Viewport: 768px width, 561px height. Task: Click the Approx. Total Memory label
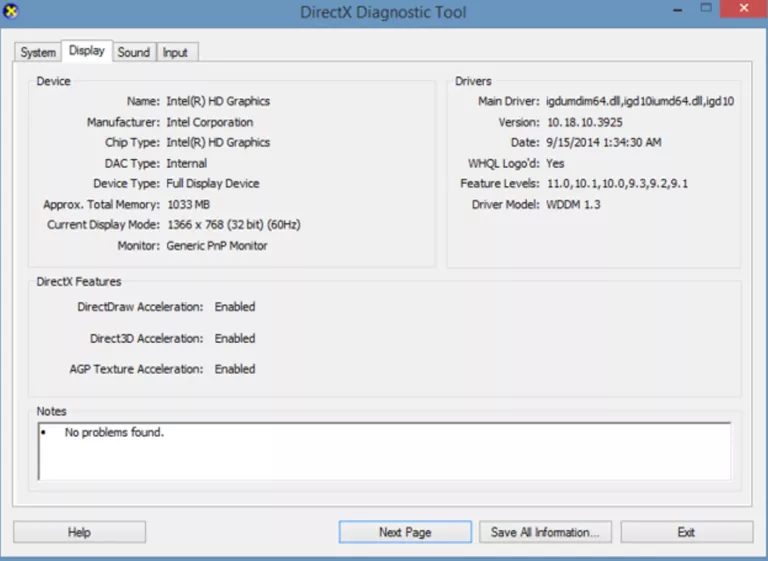coord(101,204)
